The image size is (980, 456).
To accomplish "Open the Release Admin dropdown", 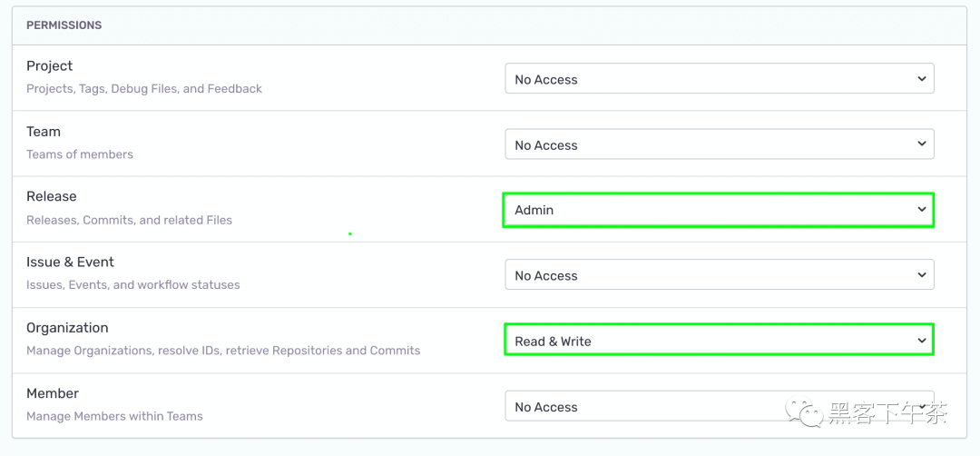I will (x=718, y=210).
